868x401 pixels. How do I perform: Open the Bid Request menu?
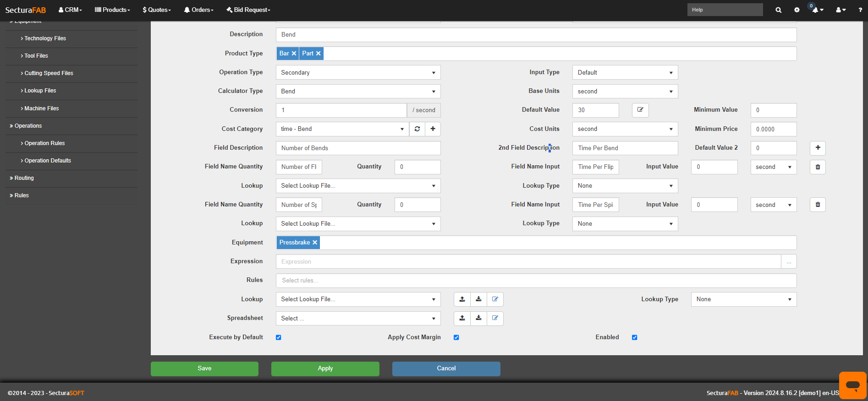tap(248, 10)
